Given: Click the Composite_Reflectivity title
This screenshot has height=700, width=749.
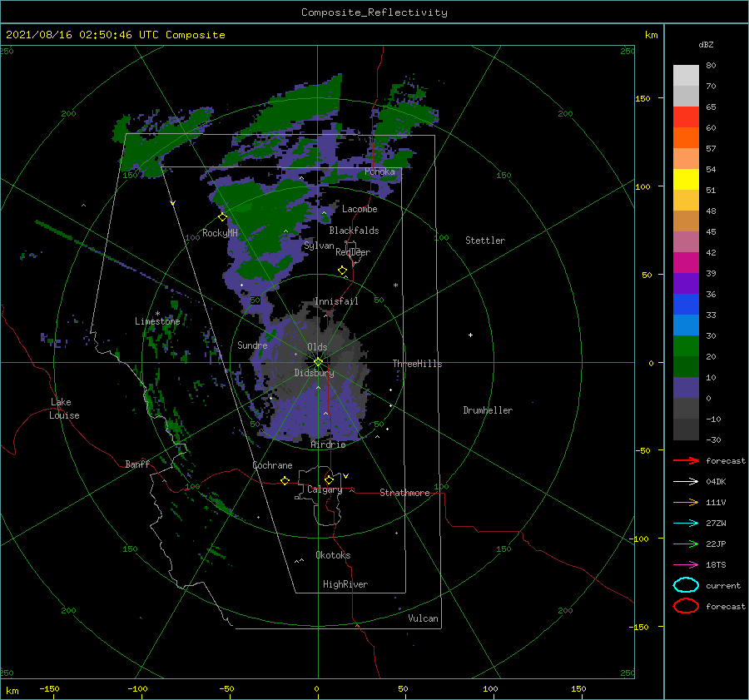Looking at the screenshot, I should click(374, 12).
